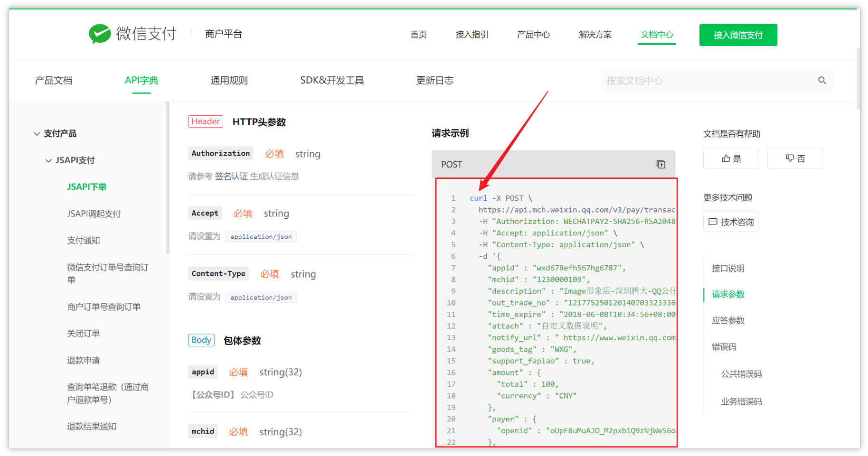Select 微信支付订单号查询订单 in the sidebar
This screenshot has width=868, height=456.
pyautogui.click(x=108, y=273)
